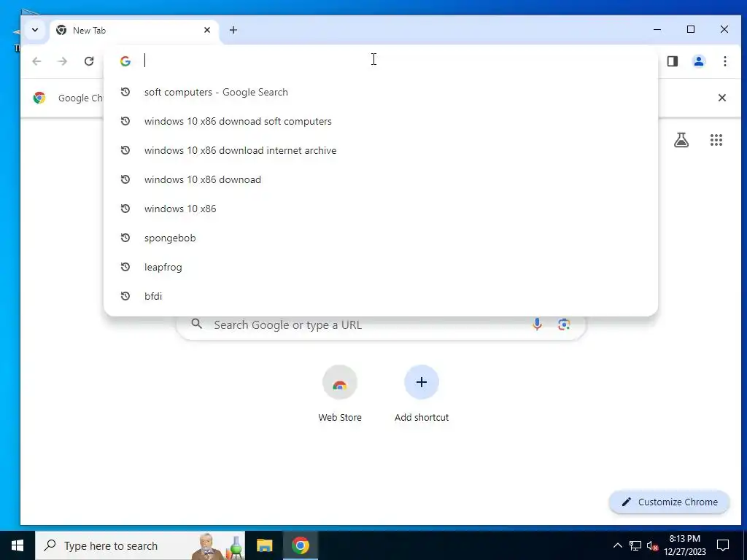The image size is (747, 560).
Task: Click the Chrome taskbar icon
Action: click(301, 545)
